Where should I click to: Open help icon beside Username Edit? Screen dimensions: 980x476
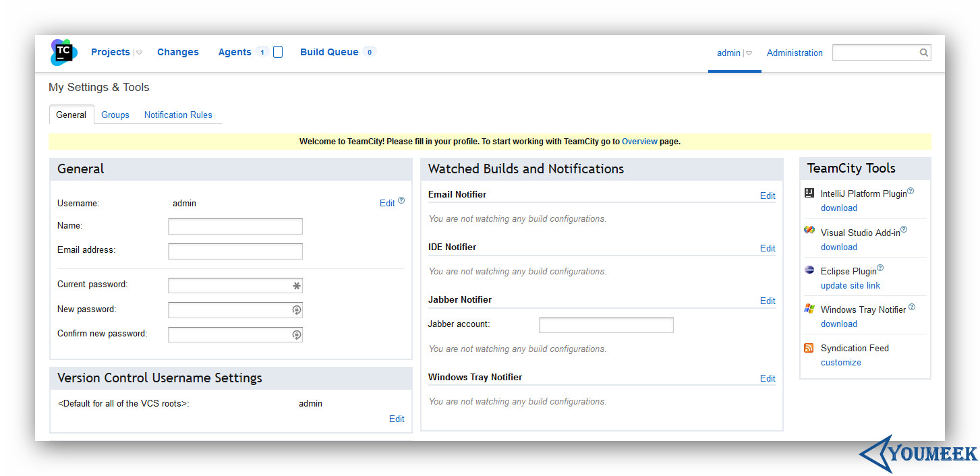tap(401, 200)
